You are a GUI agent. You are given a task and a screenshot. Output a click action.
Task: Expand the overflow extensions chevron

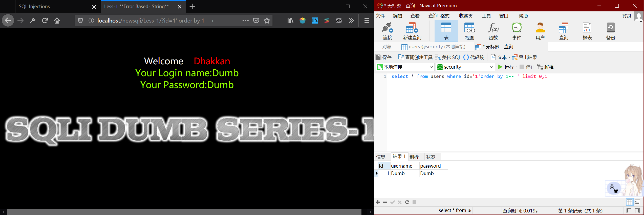[x=351, y=21]
